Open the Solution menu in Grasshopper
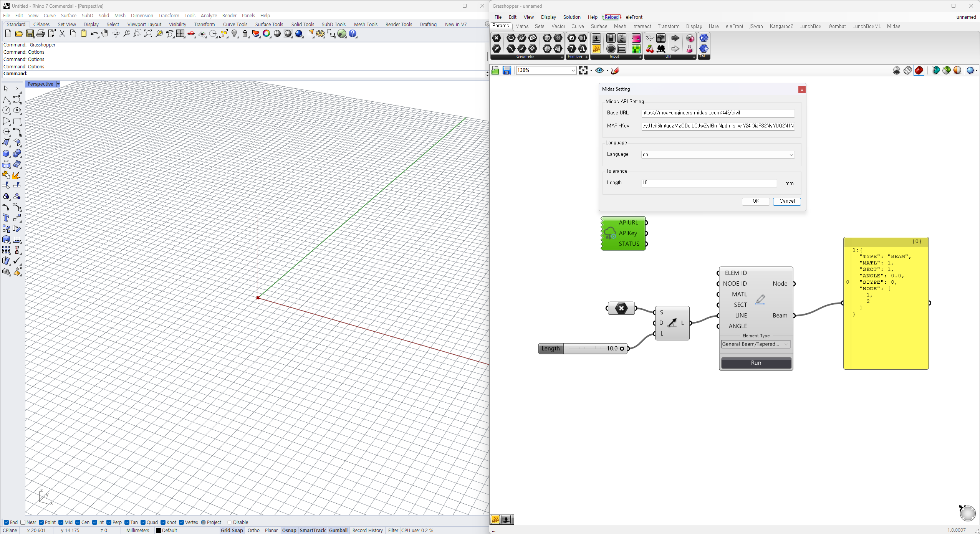Image resolution: width=980 pixels, height=534 pixels. coord(571,17)
